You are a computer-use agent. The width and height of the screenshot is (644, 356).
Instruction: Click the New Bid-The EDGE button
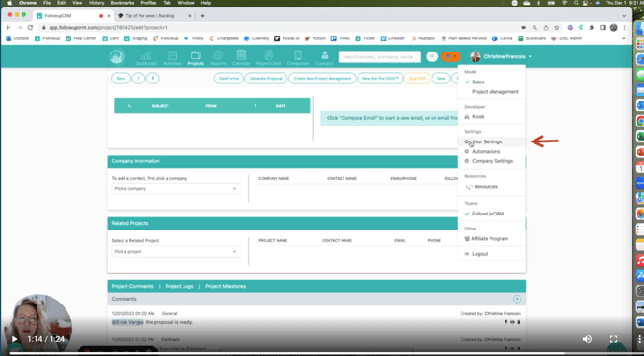pos(380,78)
